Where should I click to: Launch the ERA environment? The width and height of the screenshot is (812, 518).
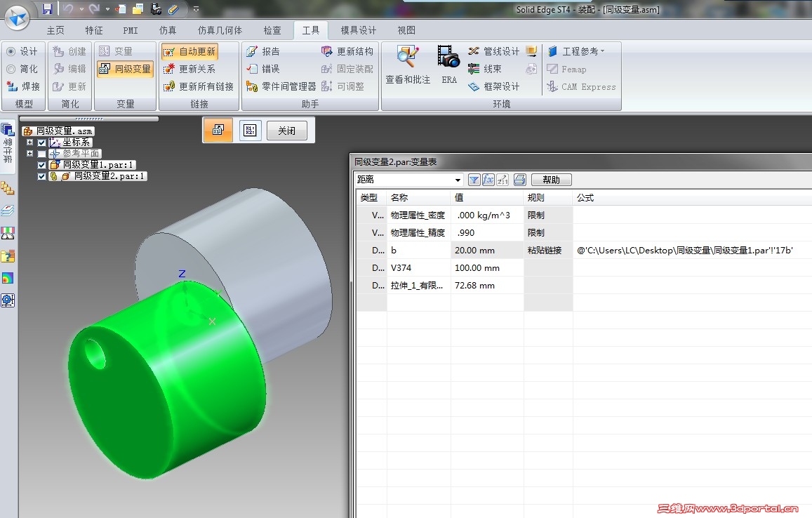[449, 65]
